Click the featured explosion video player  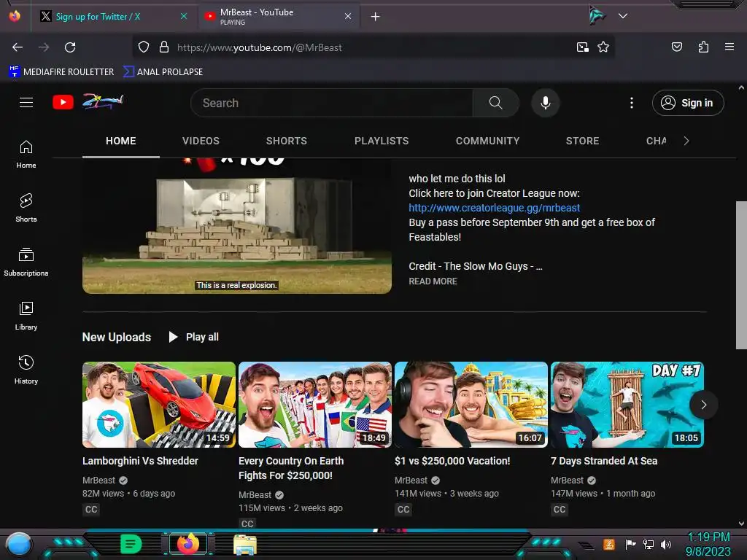click(x=237, y=226)
